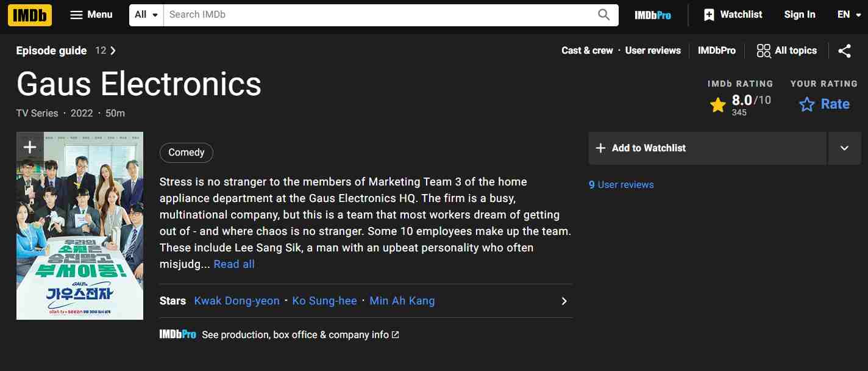
Task: Open the EN language dropdown
Action: pyautogui.click(x=848, y=15)
